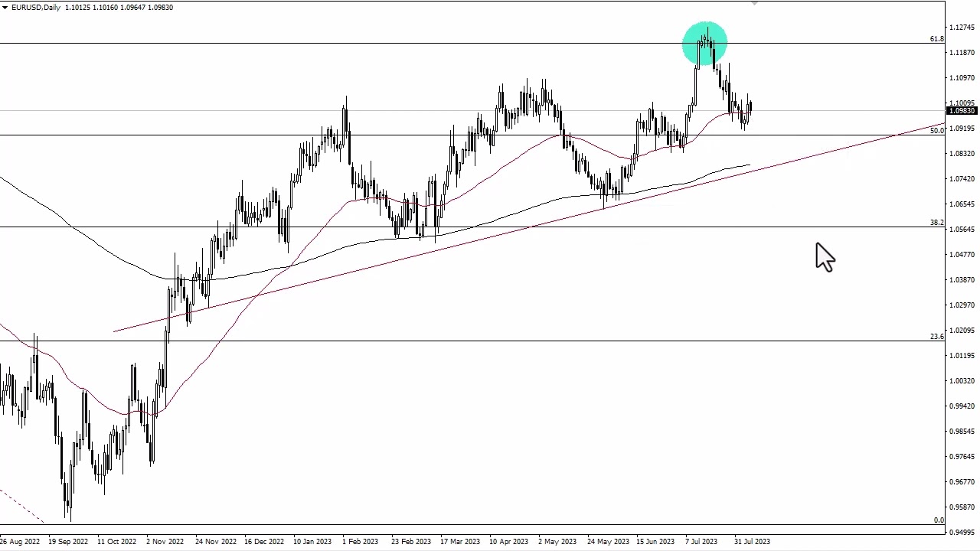Screen dimensions: 980x551
Task: Click the 24 May 2023 date label
Action: 608,542
